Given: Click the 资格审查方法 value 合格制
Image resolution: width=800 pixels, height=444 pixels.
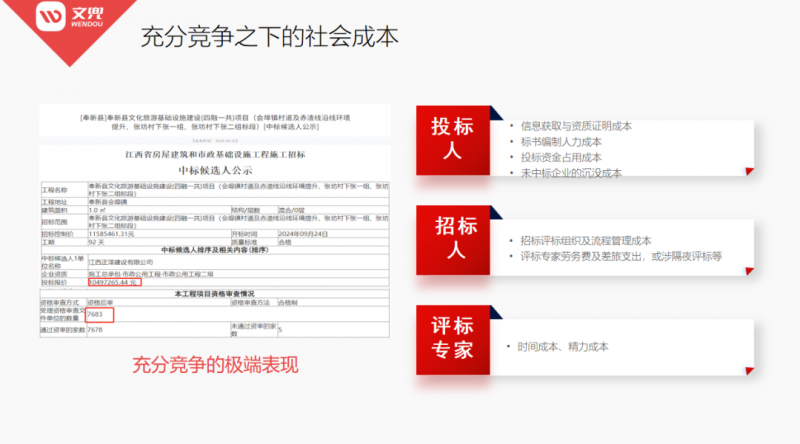Looking at the screenshot, I should point(288,303).
